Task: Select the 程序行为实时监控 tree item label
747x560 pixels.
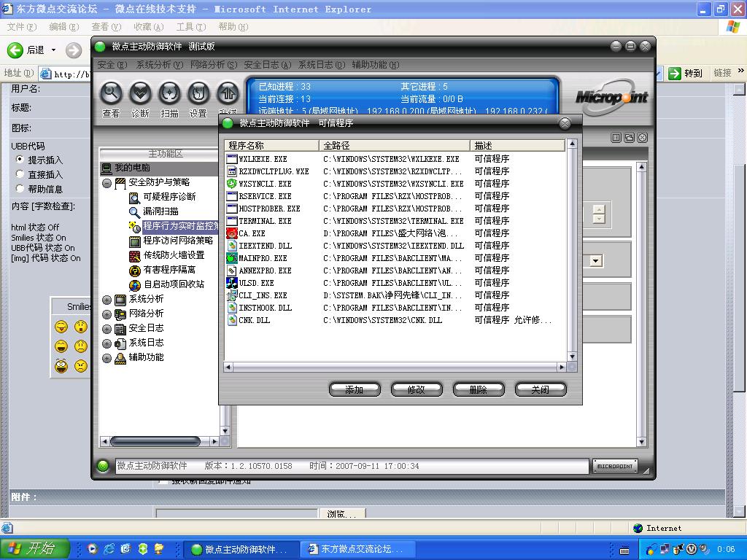Action: coord(181,226)
